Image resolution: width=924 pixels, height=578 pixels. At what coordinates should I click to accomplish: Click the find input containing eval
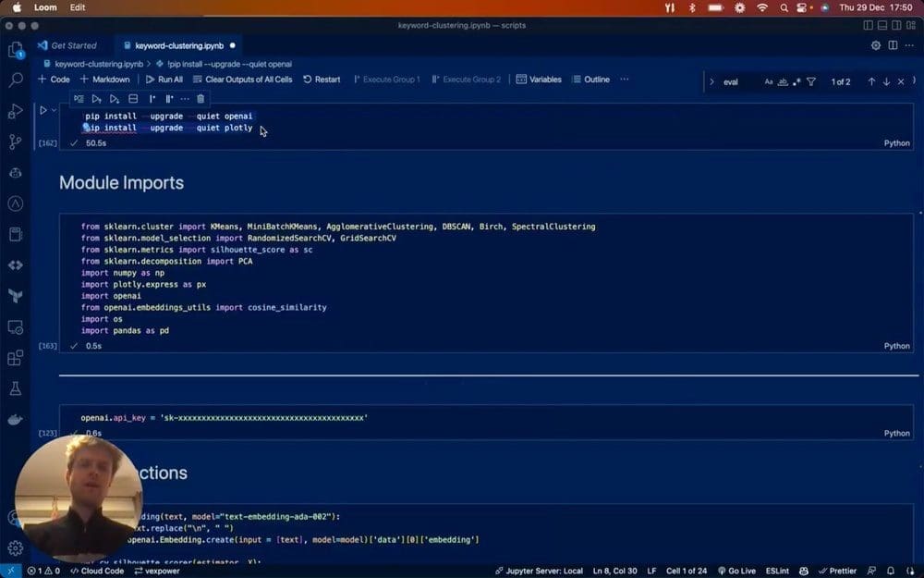pos(733,81)
